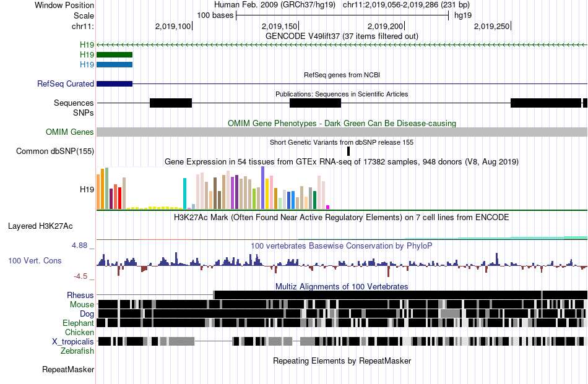The width and height of the screenshot is (588, 384).
Task: Click the 'SNPs' track label
Action: click(84, 113)
